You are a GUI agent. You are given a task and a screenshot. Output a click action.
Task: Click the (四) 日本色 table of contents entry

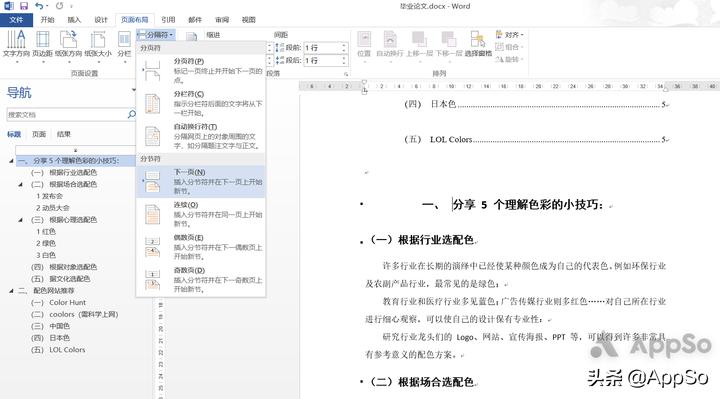click(536, 104)
